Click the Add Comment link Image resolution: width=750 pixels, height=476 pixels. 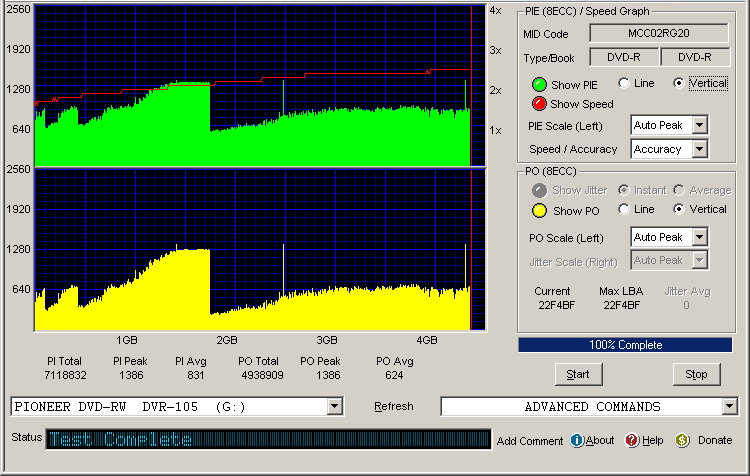(530, 441)
